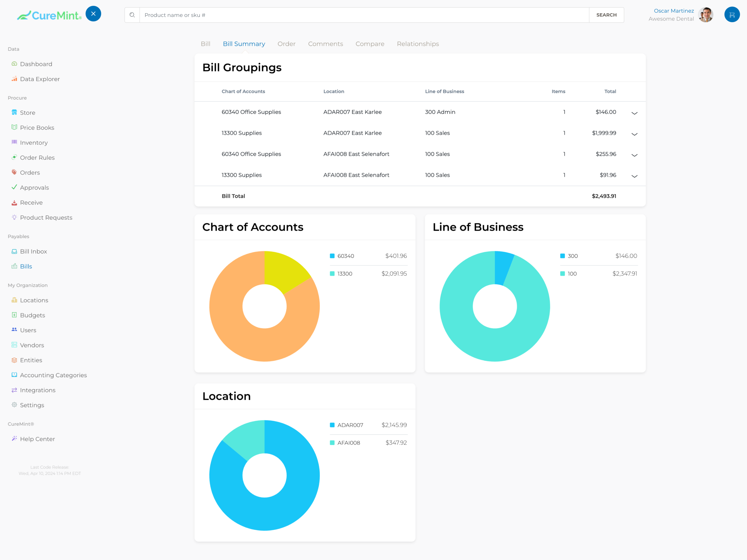
Task: Expand the $146.00 Office Supplies row
Action: tap(634, 113)
